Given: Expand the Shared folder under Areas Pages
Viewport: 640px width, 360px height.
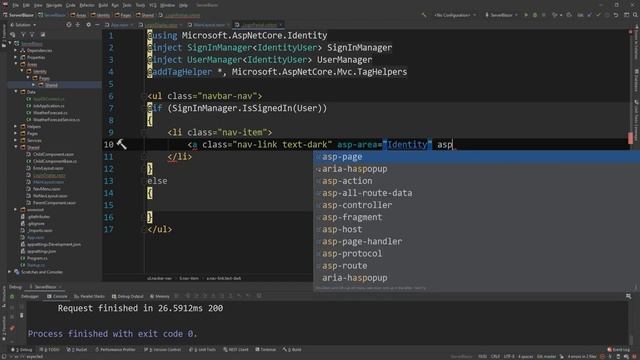Looking at the screenshot, I should pyautogui.click(x=34, y=85).
